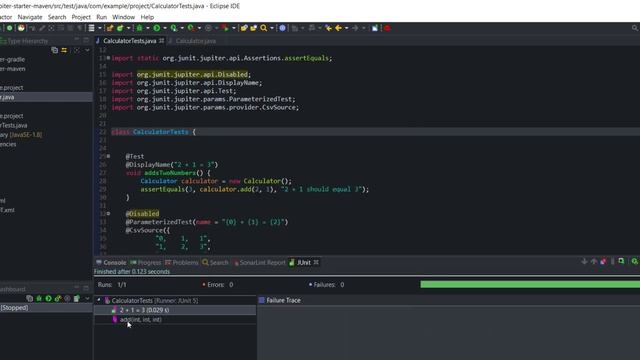Screen dimensions: 640x360
Task: Click the Pin Editor icon near toolbar end
Action: click(x=375, y=28)
